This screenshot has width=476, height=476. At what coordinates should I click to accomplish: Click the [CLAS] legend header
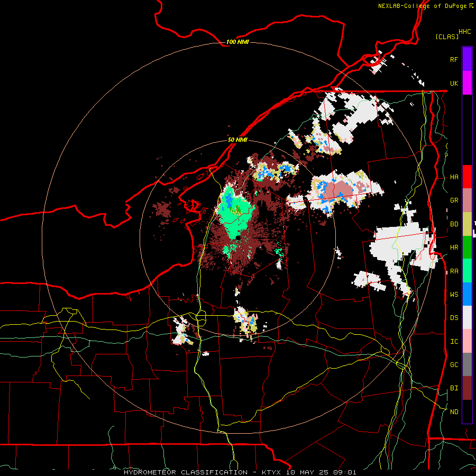point(447,36)
